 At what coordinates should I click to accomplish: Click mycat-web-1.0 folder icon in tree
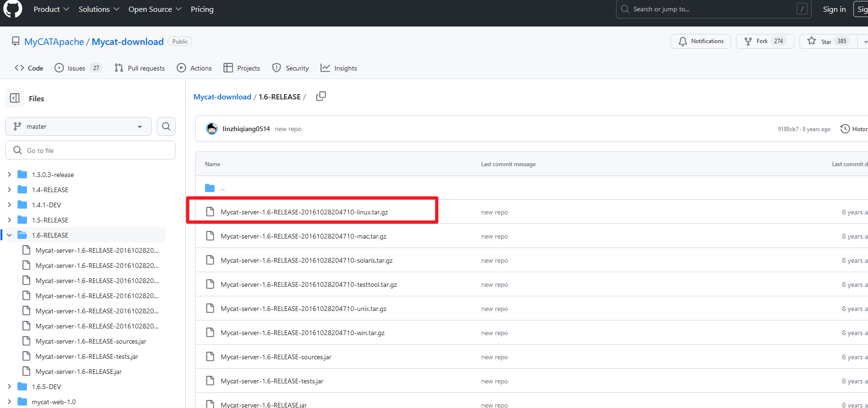point(22,401)
